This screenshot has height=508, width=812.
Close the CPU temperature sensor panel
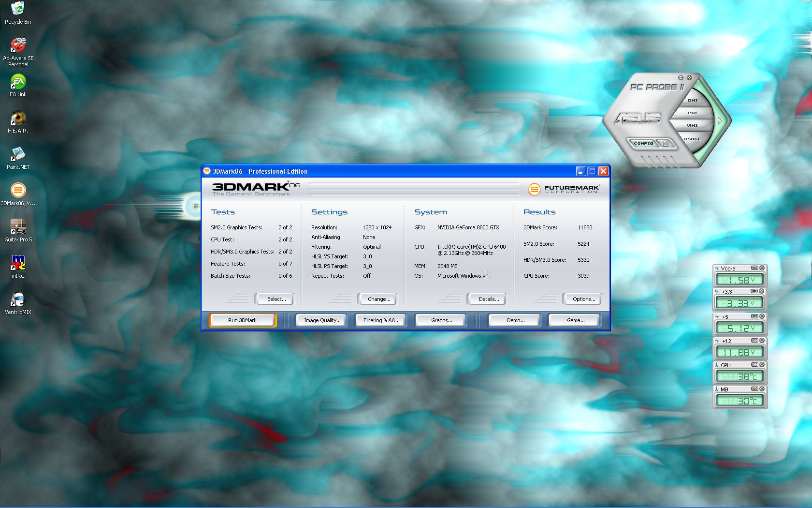coord(762,365)
